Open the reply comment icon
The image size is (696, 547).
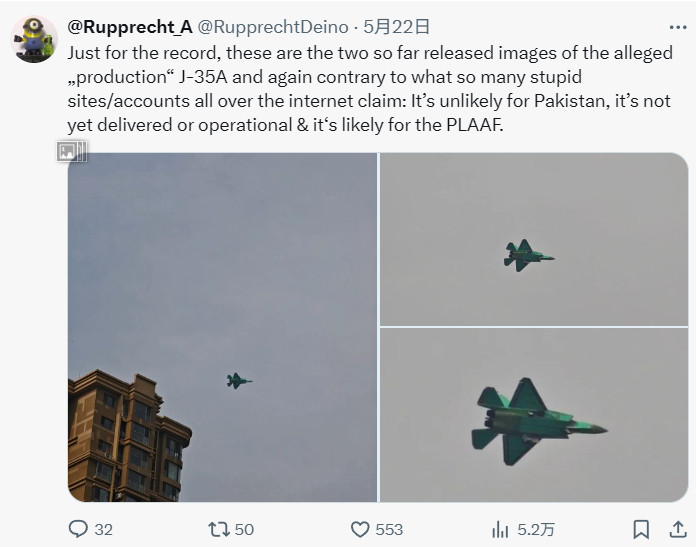(x=79, y=529)
